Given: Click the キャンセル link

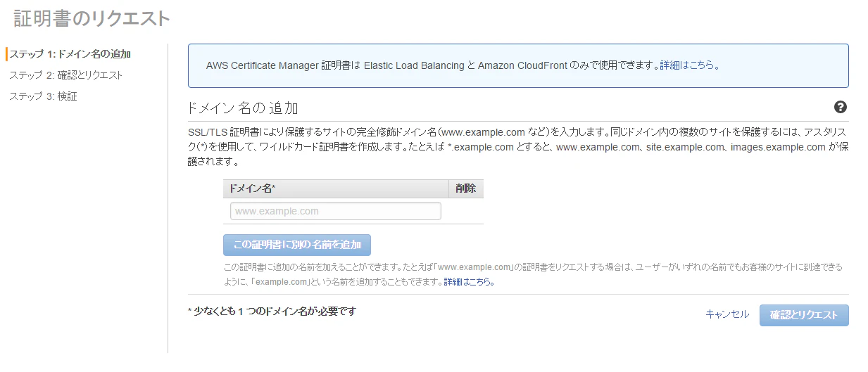Looking at the screenshot, I should [727, 314].
